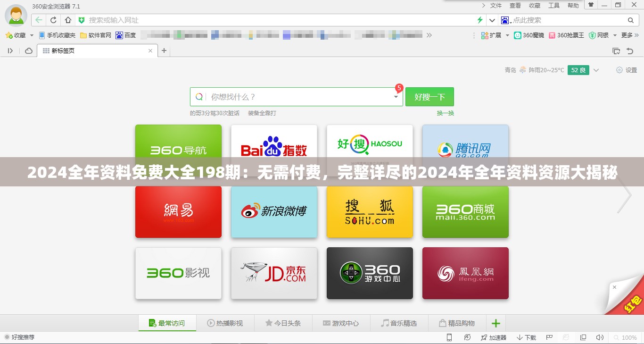Click the 换一换 link
Image resolution: width=644 pixels, height=344 pixels.
pos(445,113)
